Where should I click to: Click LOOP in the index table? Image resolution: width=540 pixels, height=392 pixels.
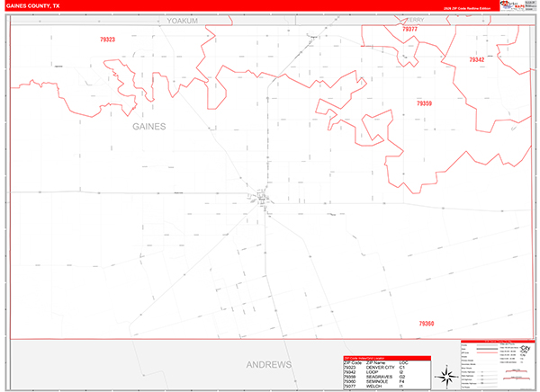373,372
